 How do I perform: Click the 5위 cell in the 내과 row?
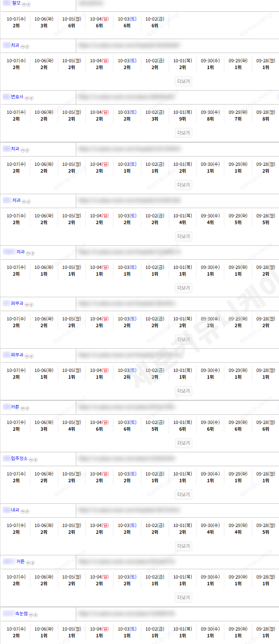click(266, 532)
